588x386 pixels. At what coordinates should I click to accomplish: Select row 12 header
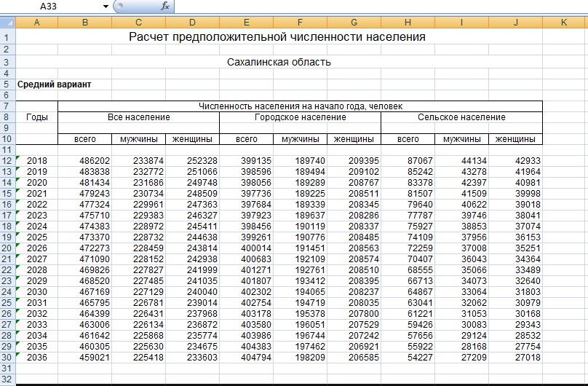(7, 161)
